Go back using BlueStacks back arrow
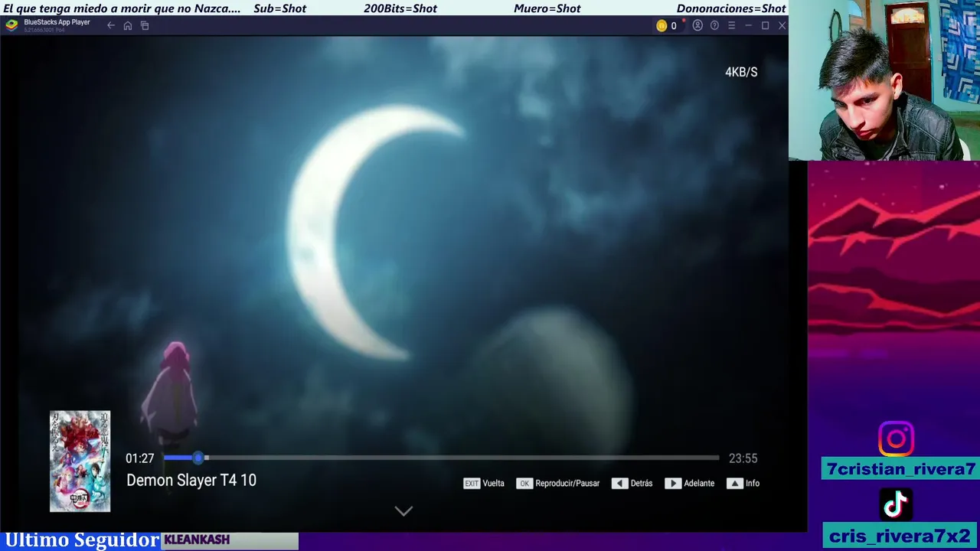This screenshot has width=980, height=551. pyautogui.click(x=111, y=25)
